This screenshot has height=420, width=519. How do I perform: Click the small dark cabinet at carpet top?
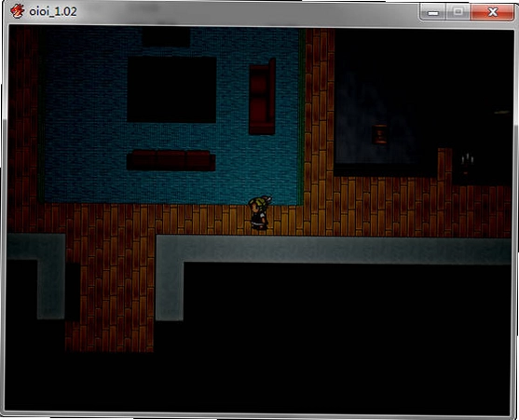[166, 37]
